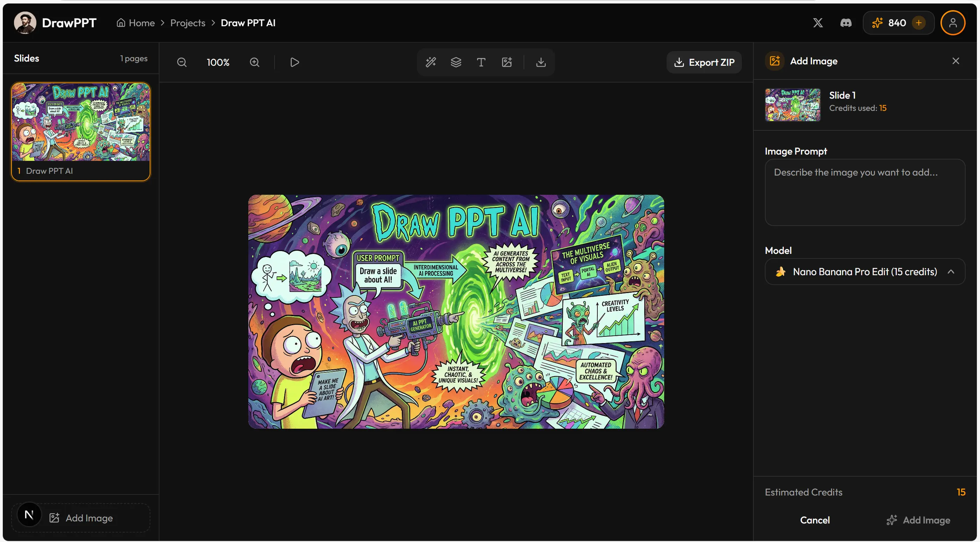The height and width of the screenshot is (542, 980).
Task: Click the 840 credits counter
Action: point(897,23)
